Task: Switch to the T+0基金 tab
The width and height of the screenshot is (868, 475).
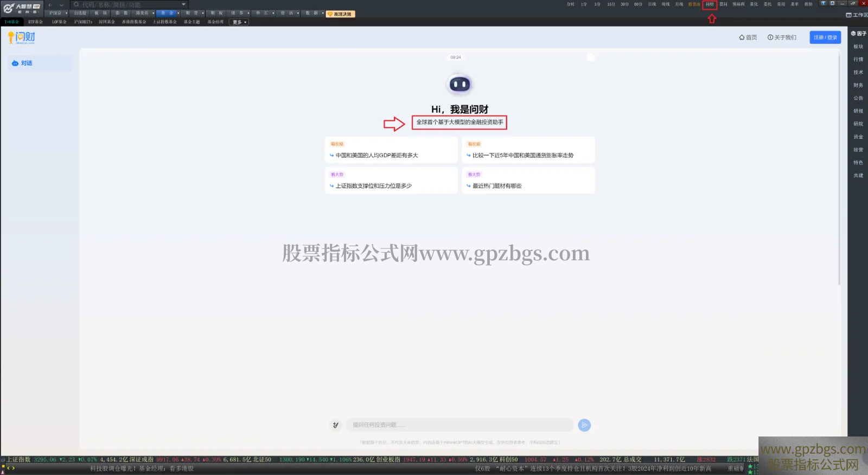Action: tap(12, 22)
